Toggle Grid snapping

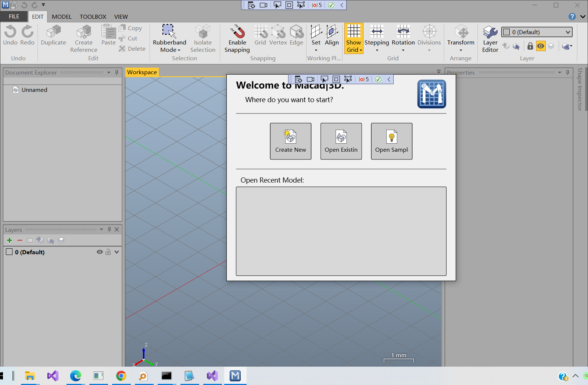click(x=260, y=35)
